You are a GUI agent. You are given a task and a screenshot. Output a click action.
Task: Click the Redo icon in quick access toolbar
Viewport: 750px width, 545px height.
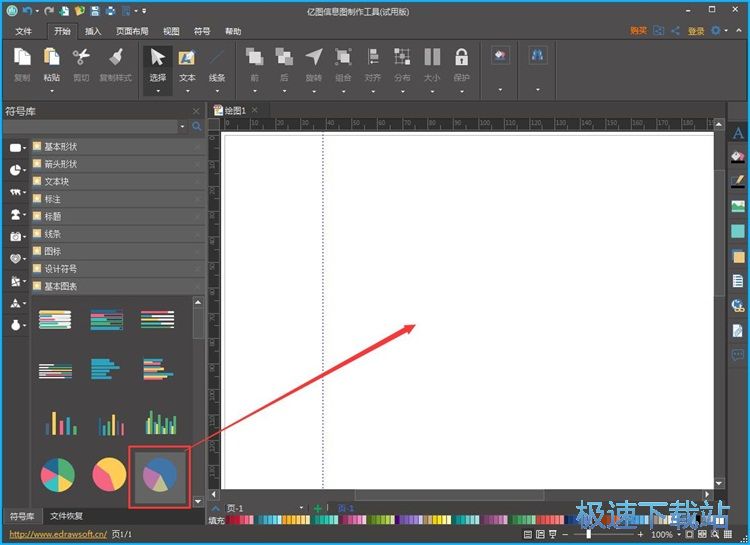click(x=48, y=11)
